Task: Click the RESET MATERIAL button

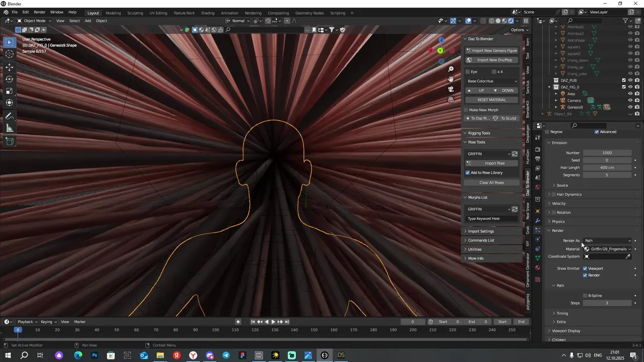Action: [x=492, y=100]
